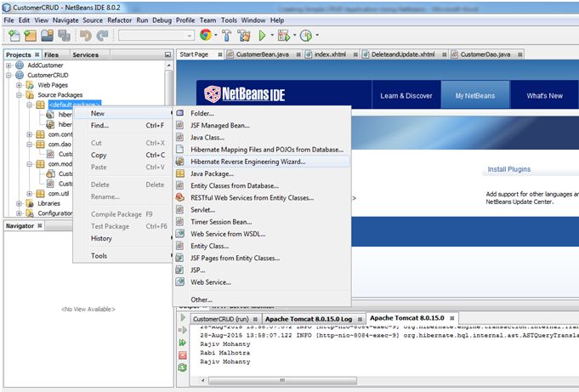The width and height of the screenshot is (579, 392).
Task: Click the red Stop icon in Output
Action: tap(183, 355)
